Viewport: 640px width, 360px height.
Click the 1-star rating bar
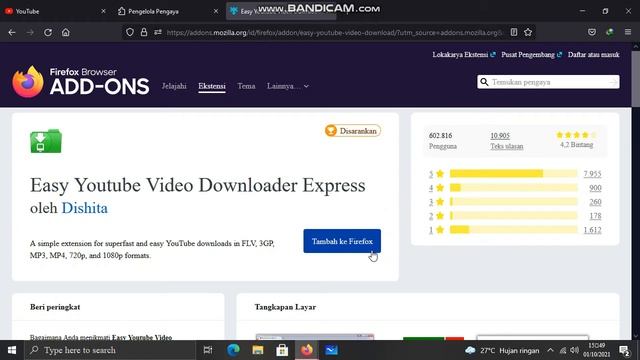[x=513, y=230]
